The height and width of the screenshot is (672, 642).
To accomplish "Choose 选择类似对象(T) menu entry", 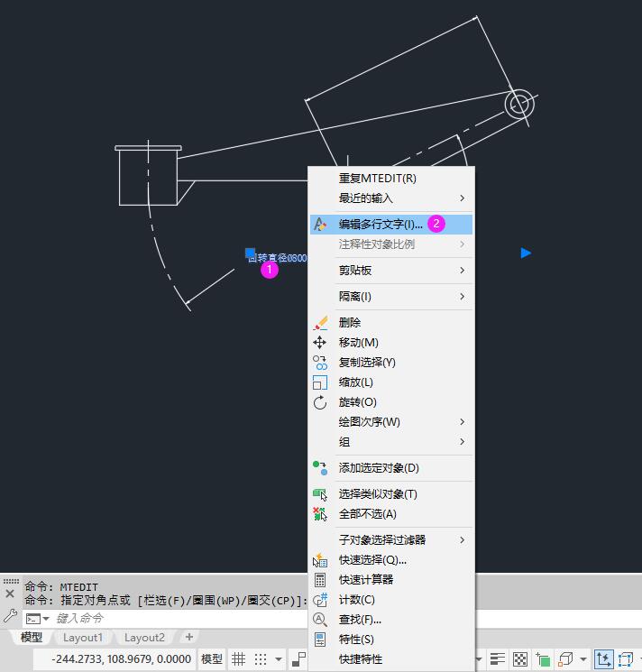I will click(x=391, y=494).
